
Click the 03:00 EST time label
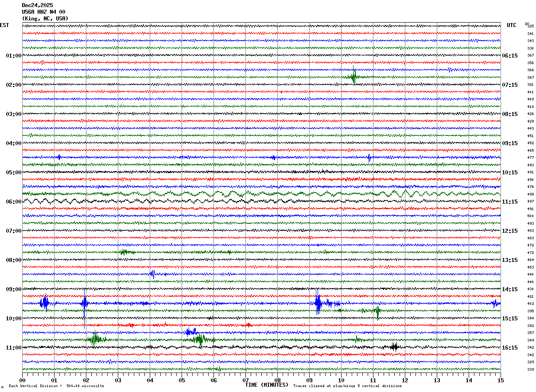pyautogui.click(x=13, y=114)
